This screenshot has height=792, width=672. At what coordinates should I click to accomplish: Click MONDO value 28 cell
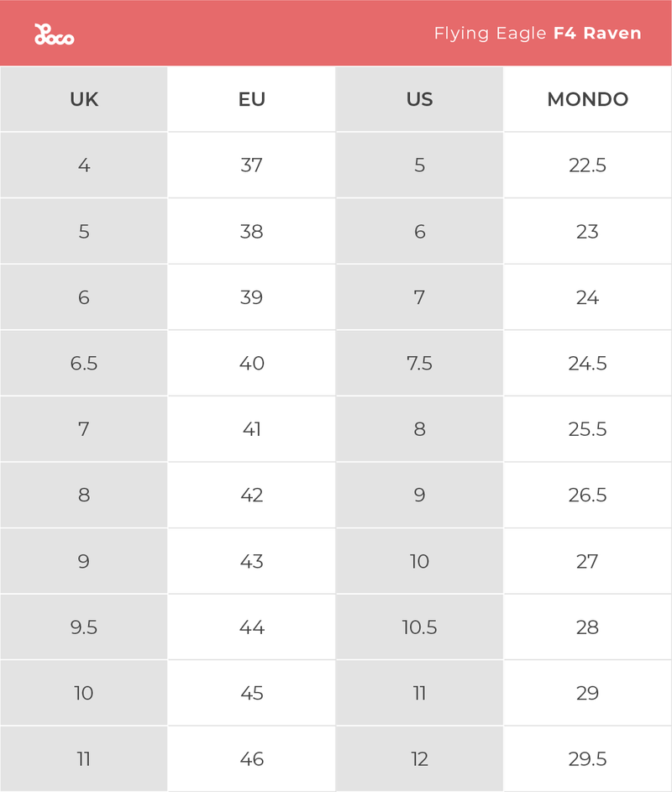pyautogui.click(x=588, y=627)
